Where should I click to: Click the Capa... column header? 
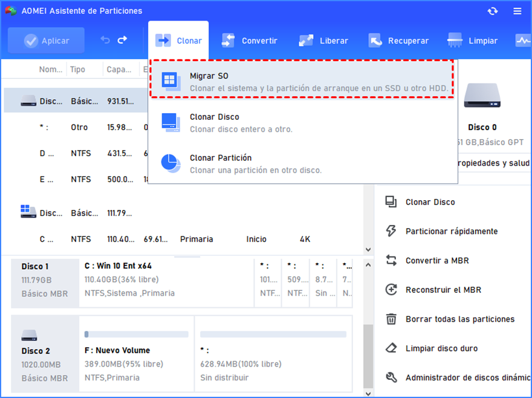(118, 70)
